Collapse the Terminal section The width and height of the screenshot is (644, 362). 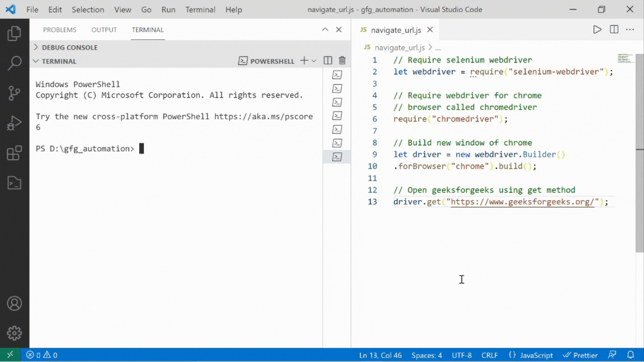(59, 61)
